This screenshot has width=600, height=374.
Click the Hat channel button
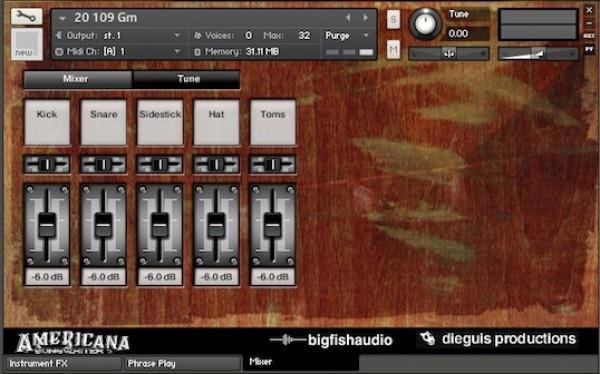[216, 122]
